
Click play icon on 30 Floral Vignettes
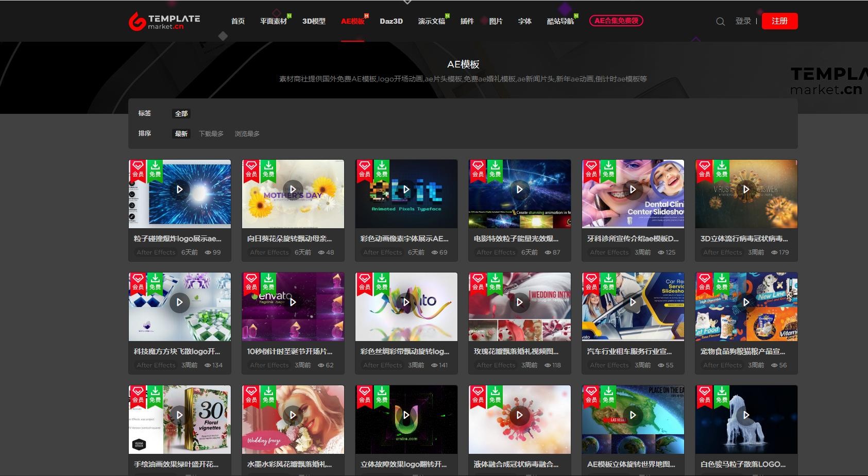[179, 415]
